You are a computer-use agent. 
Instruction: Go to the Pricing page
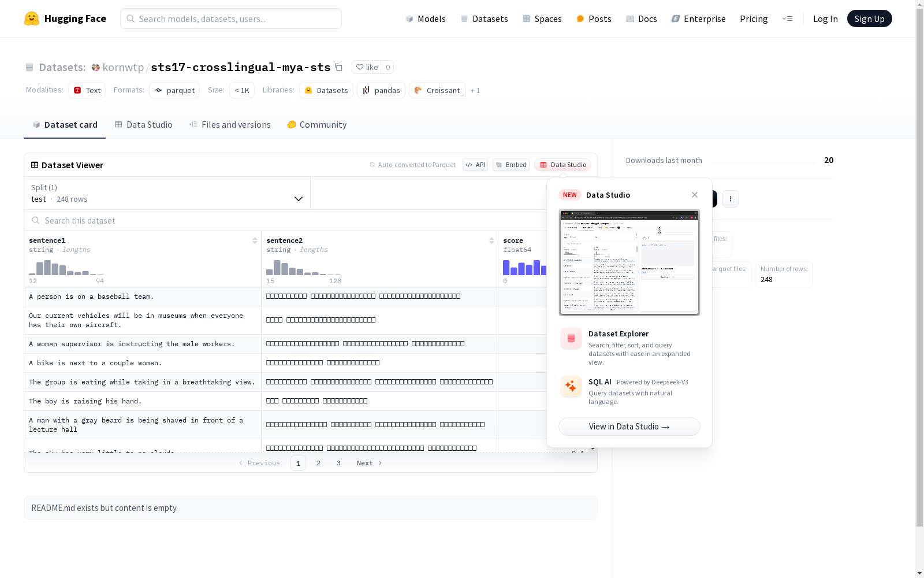(754, 18)
